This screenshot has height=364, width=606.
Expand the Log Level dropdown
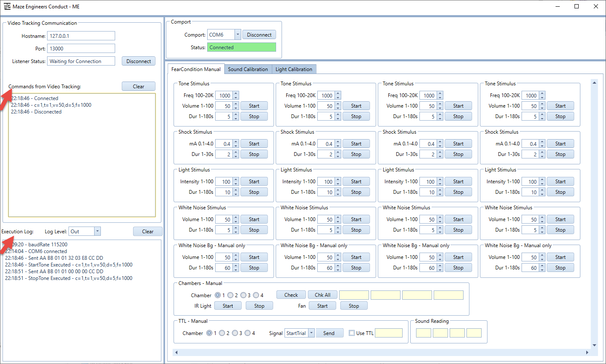[97, 232]
